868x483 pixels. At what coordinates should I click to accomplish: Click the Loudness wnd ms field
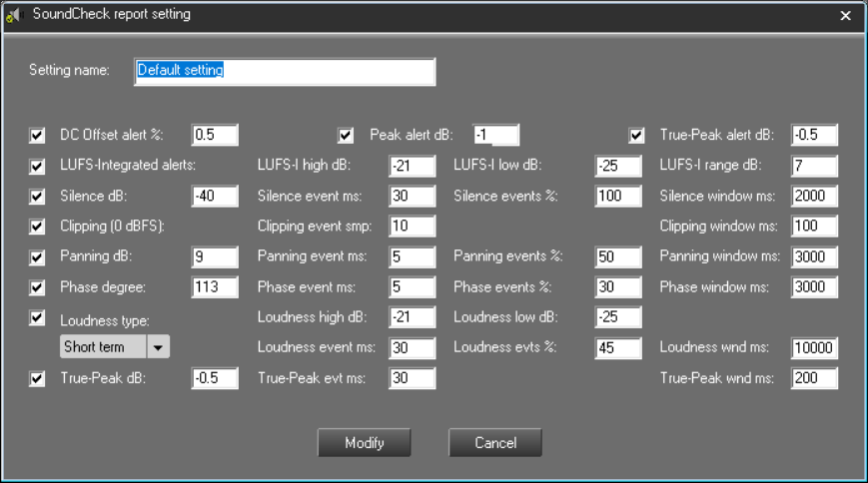[x=814, y=348]
